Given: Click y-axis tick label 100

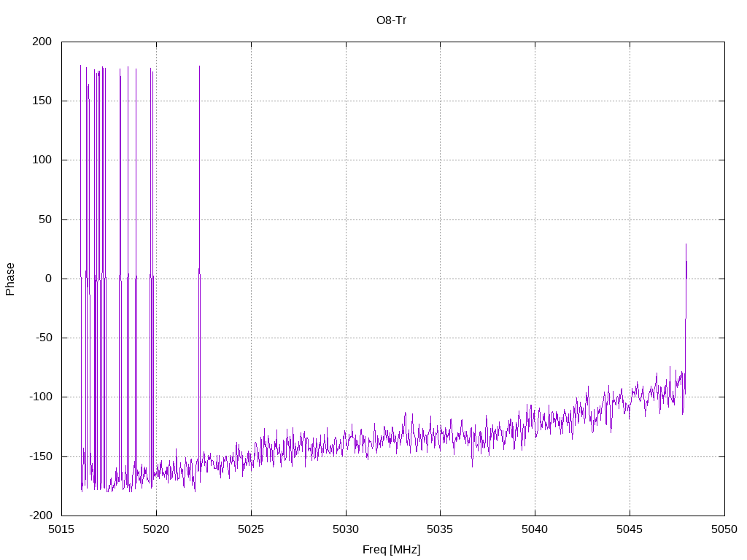Looking at the screenshot, I should coord(42,160).
